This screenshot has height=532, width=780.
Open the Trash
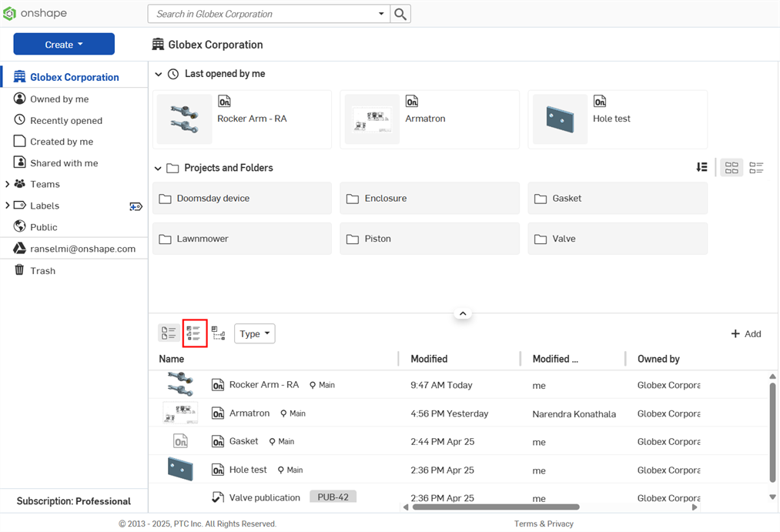[x=42, y=271]
